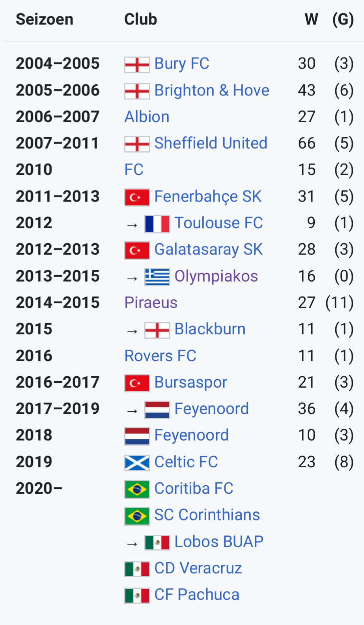
Task: Click the Greece flag beside Olympiakos
Action: point(157,277)
